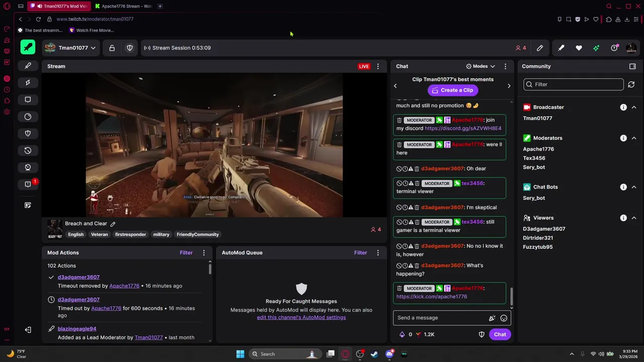Click the Bits diamond icon below chat
The image size is (644, 362).
pyautogui.click(x=402, y=334)
